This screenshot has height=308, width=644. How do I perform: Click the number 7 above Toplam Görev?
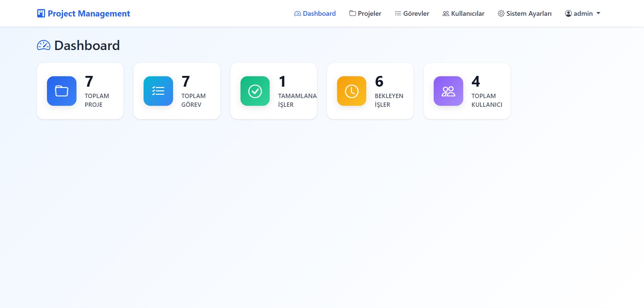(185, 81)
